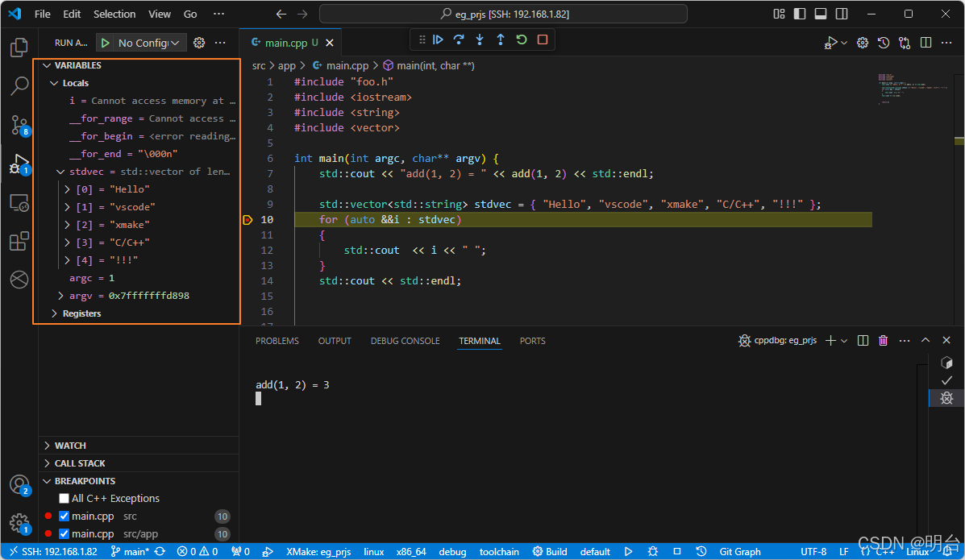Open changes compare icon in editor title
The width and height of the screenshot is (965, 560).
point(905,43)
